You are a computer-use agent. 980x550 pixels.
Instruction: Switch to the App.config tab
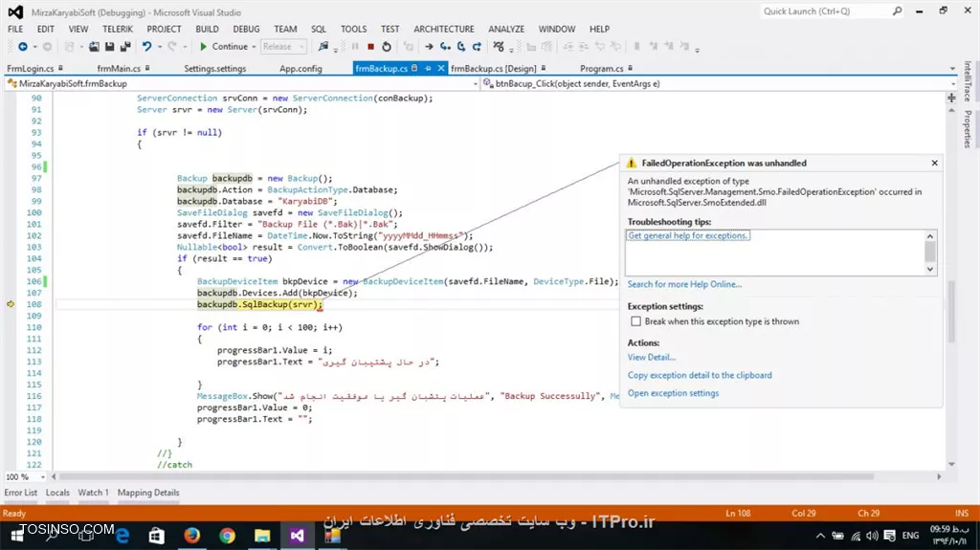pos(301,68)
